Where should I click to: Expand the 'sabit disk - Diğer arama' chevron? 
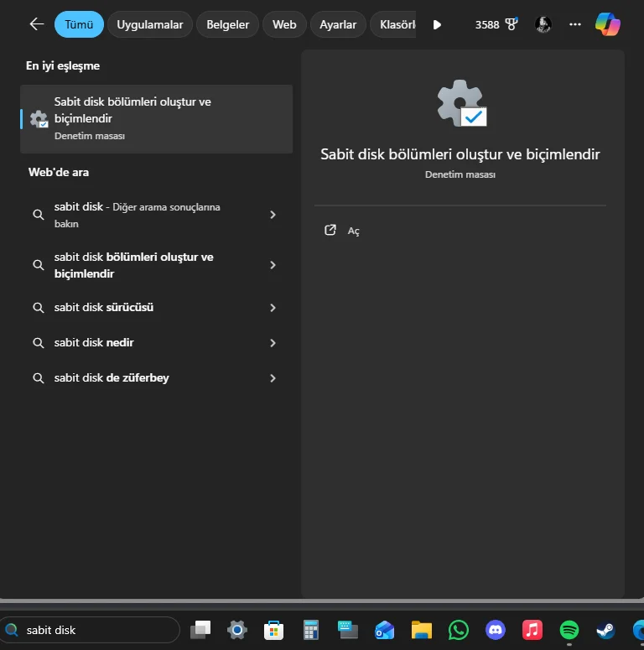[x=273, y=215]
